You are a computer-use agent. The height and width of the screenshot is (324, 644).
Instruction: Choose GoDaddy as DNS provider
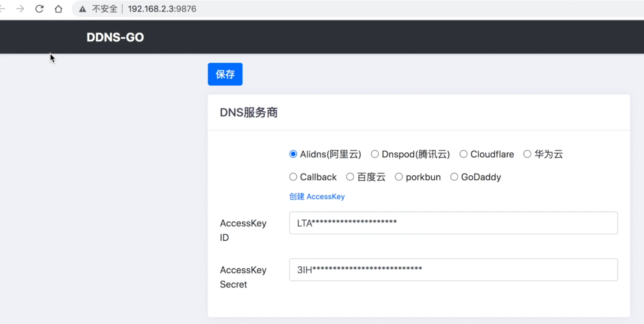pyautogui.click(x=454, y=177)
